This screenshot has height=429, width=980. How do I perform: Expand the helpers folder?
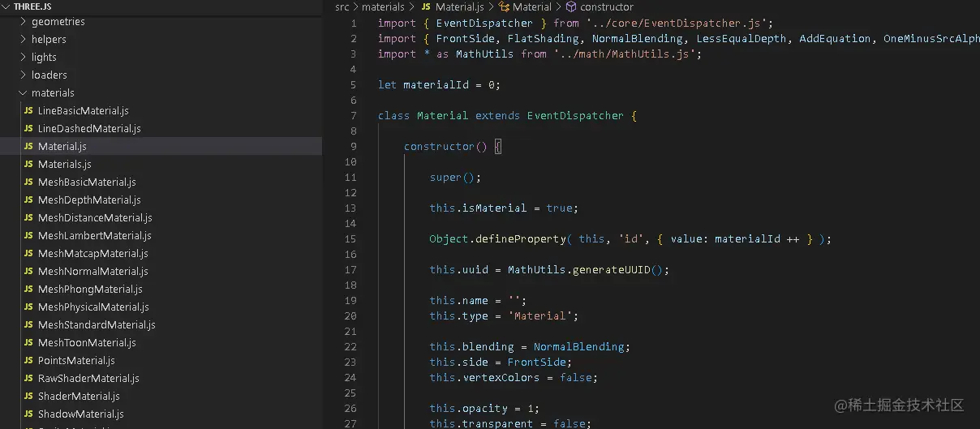[x=23, y=39]
